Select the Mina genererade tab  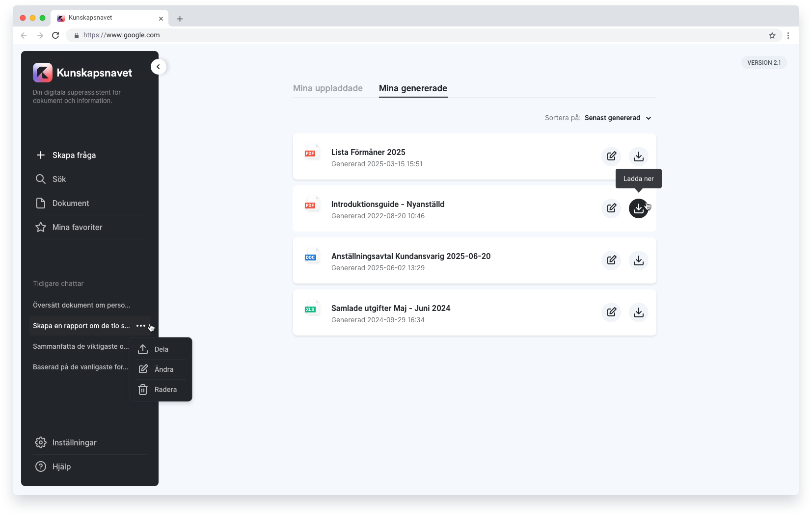[413, 89]
